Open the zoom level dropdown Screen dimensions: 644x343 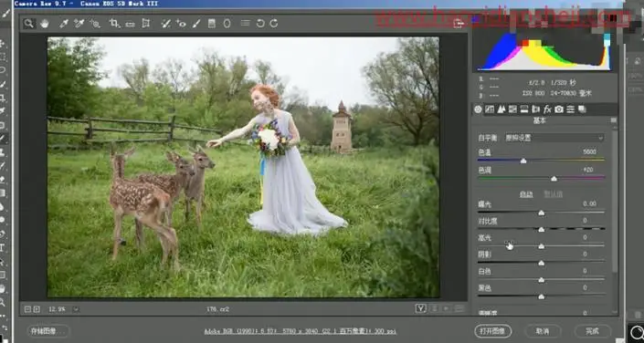pos(77,309)
